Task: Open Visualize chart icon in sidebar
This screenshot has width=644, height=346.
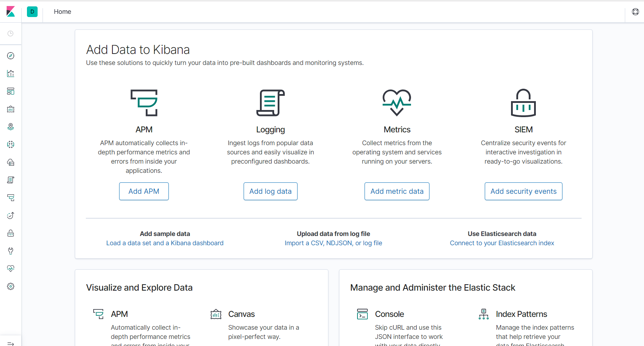Action: (11, 73)
